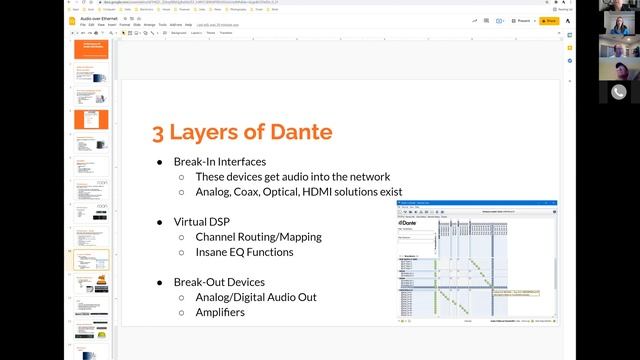This screenshot has width=640, height=360.
Task: Click the browser reload icon
Action: pyautogui.click(x=84, y=2)
